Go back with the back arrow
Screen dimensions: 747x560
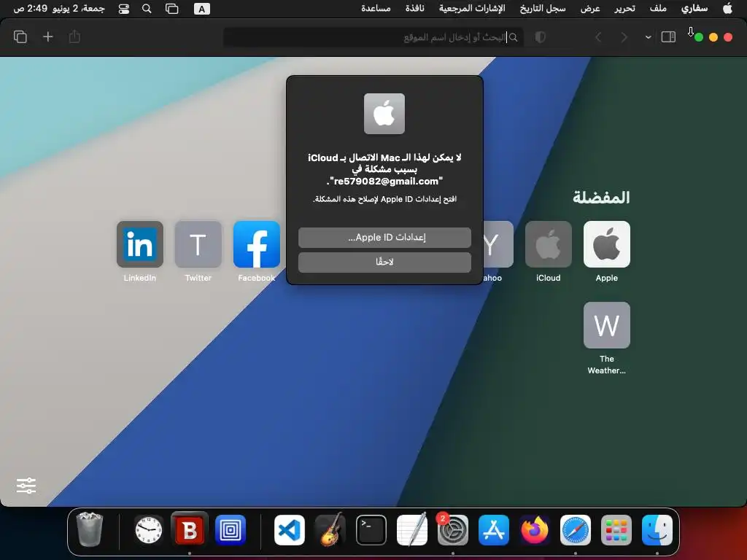tap(598, 37)
